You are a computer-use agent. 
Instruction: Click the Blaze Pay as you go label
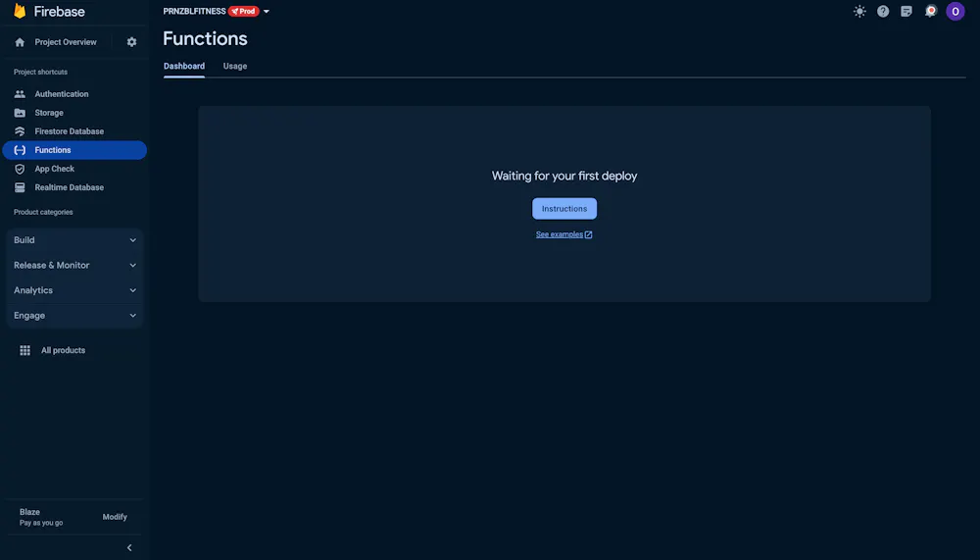(x=41, y=517)
